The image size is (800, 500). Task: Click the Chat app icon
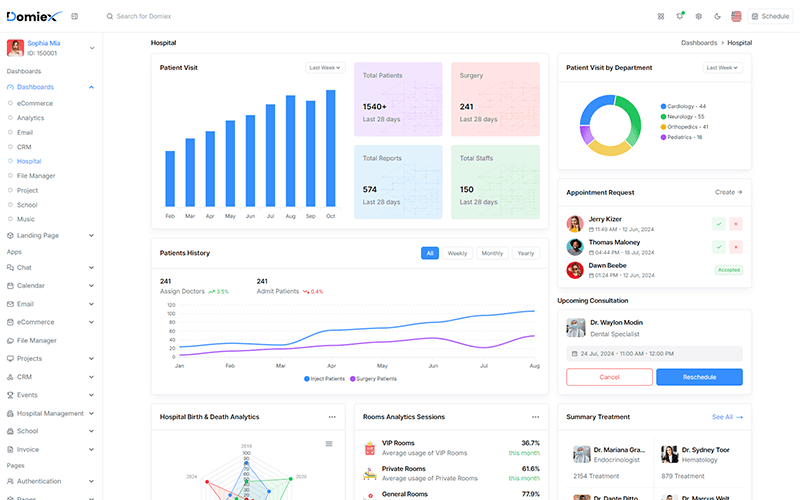10,267
